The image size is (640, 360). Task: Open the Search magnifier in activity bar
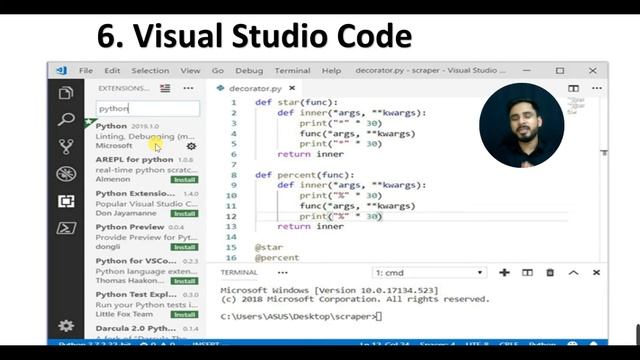[x=66, y=119]
